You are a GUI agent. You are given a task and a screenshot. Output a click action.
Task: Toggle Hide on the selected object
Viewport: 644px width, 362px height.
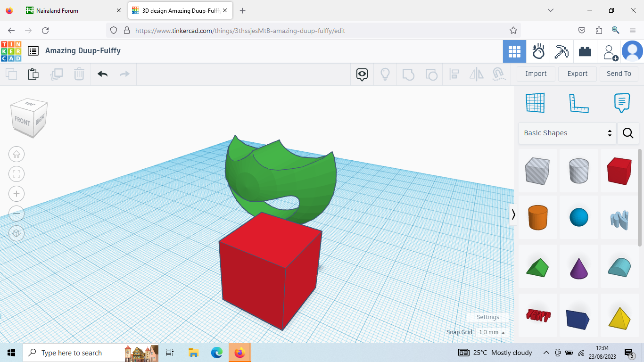pos(362,74)
